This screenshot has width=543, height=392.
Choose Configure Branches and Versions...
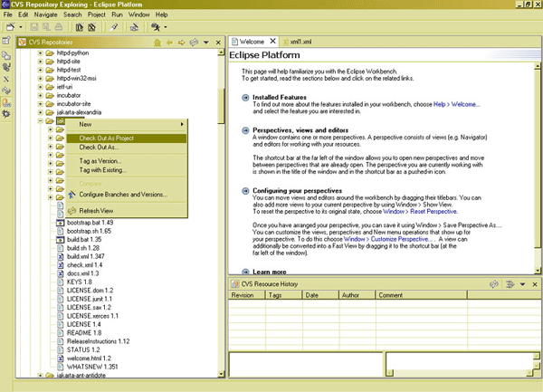coord(127,195)
